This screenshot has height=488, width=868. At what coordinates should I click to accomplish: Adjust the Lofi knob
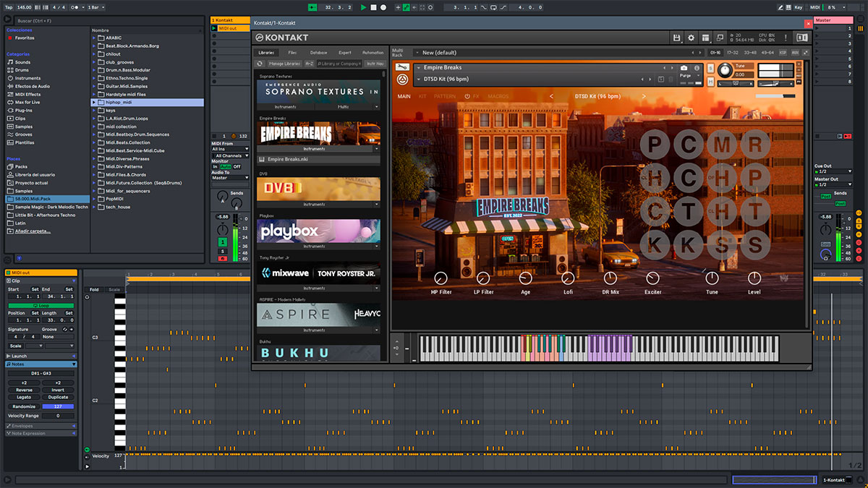[568, 278]
